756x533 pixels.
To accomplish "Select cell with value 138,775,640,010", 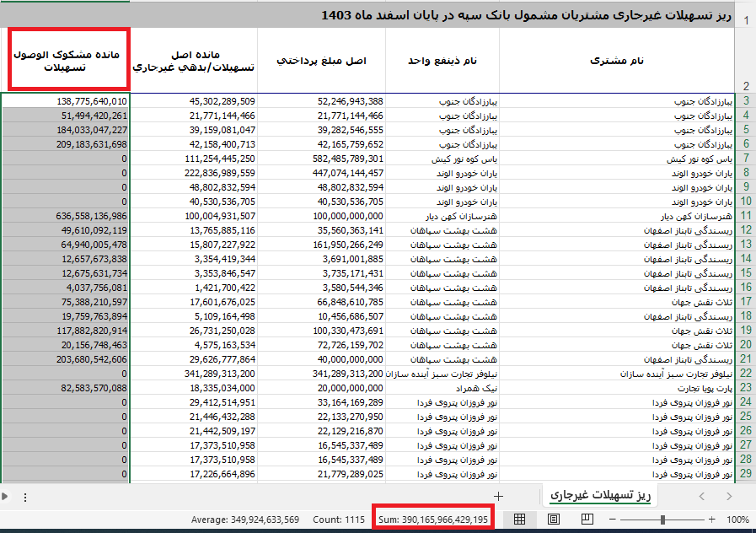I will 66,101.
